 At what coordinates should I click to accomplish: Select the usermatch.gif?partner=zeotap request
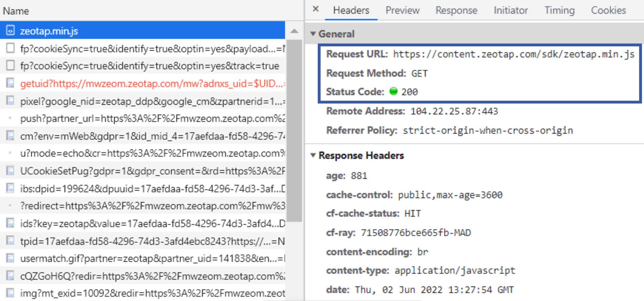tap(142, 258)
